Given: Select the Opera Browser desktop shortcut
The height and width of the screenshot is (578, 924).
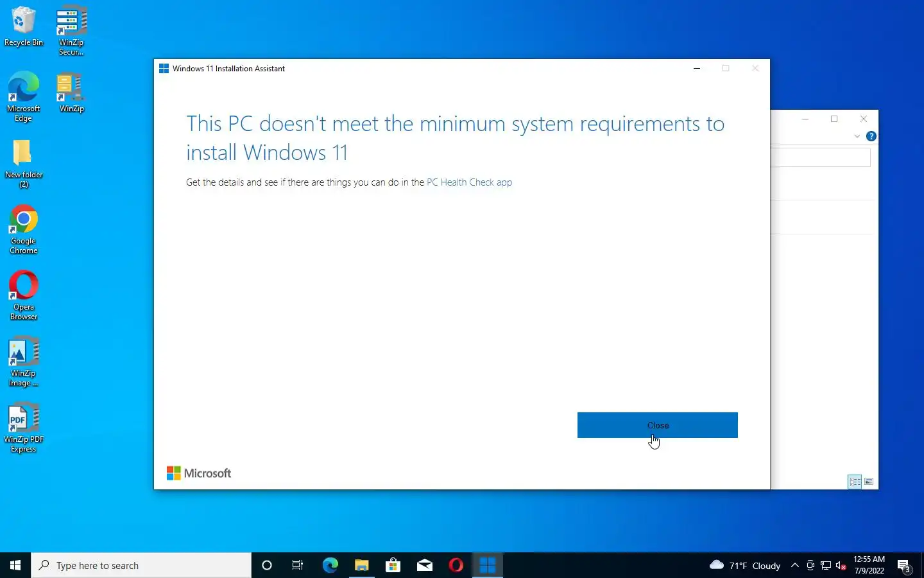Looking at the screenshot, I should coord(24,295).
